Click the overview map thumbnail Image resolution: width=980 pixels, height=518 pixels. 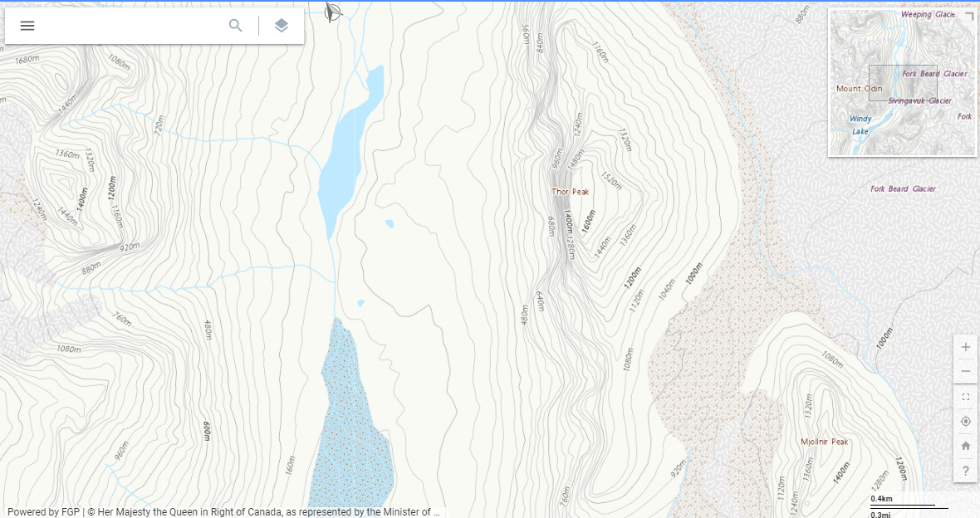tap(902, 82)
